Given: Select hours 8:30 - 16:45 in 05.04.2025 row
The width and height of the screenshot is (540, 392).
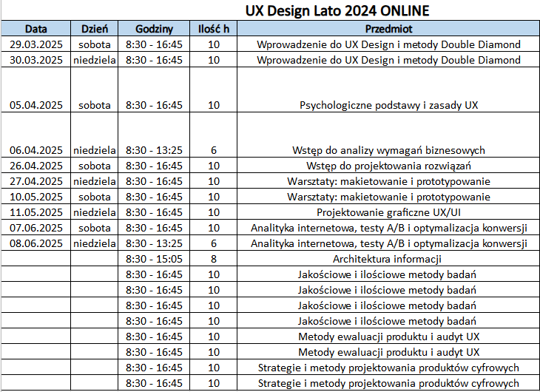Looking at the screenshot, I should [x=154, y=89].
